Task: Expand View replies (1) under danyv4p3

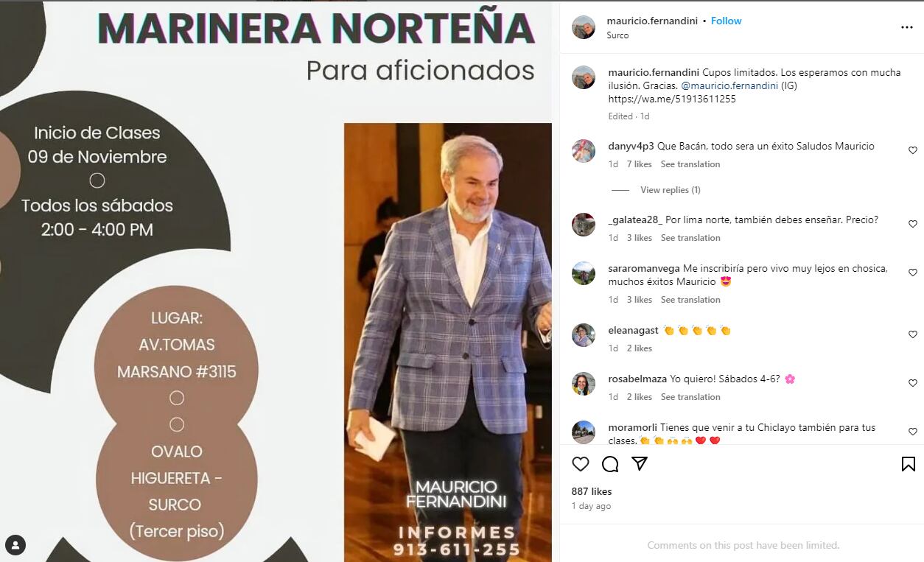Action: click(x=670, y=190)
